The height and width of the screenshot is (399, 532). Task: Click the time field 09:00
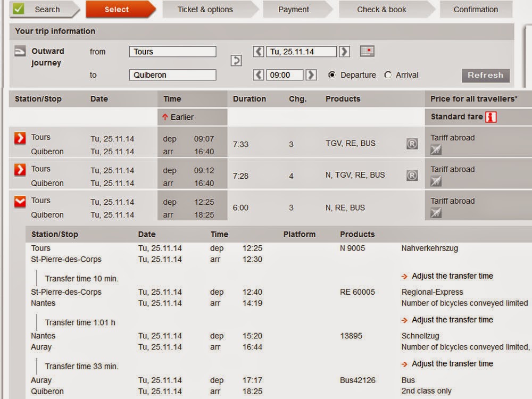pos(285,75)
